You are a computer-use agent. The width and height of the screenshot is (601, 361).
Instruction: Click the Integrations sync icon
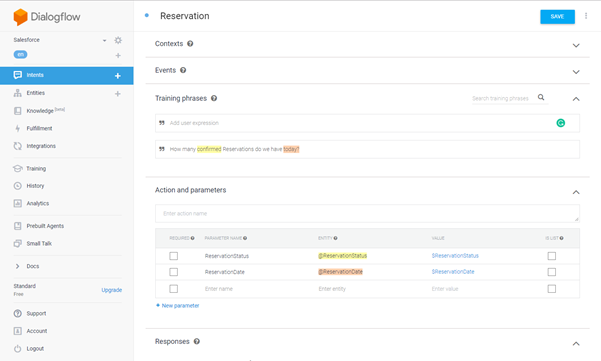(x=18, y=146)
